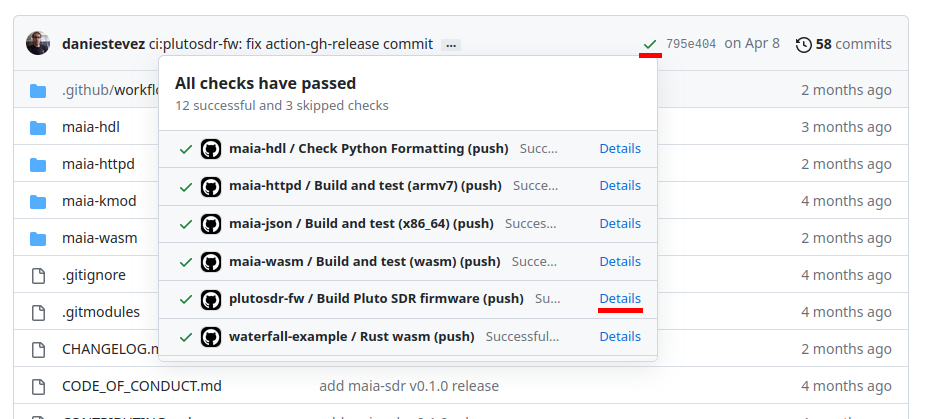Open Details for maia-hdl Check Python Formatting

[x=620, y=148]
